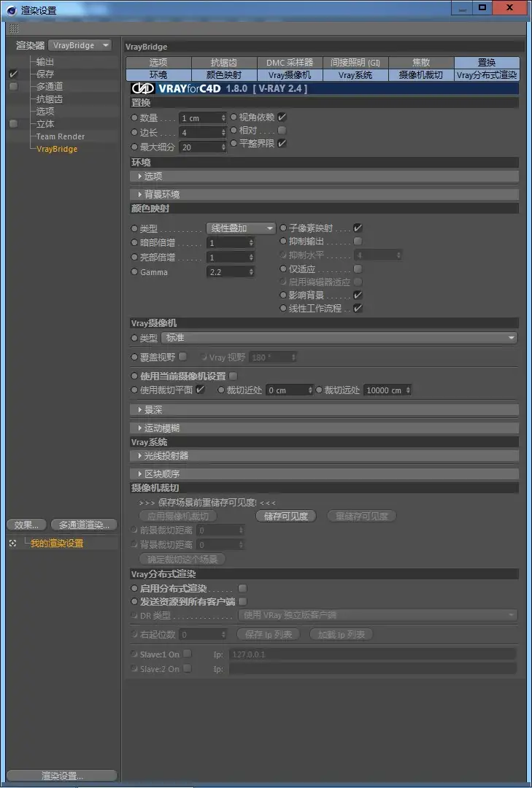
Task: Select 选项 in the left settings list
Action: tap(45, 111)
